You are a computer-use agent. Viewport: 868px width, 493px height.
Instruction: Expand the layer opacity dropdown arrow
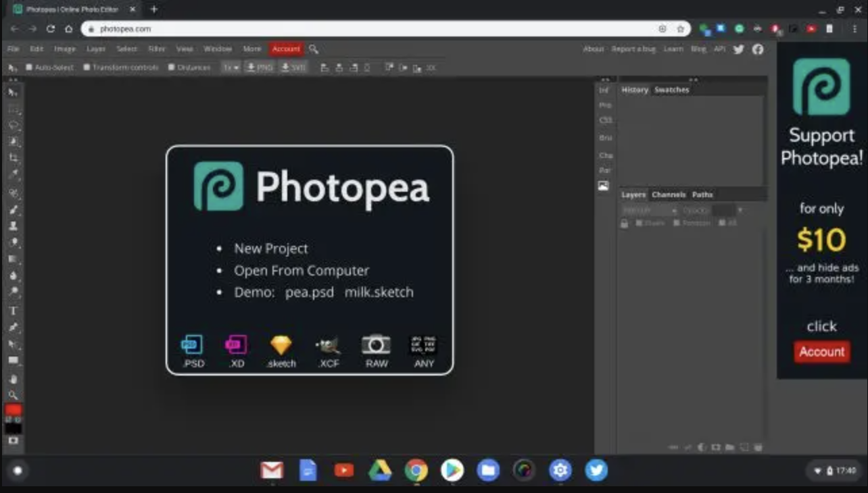click(x=740, y=211)
